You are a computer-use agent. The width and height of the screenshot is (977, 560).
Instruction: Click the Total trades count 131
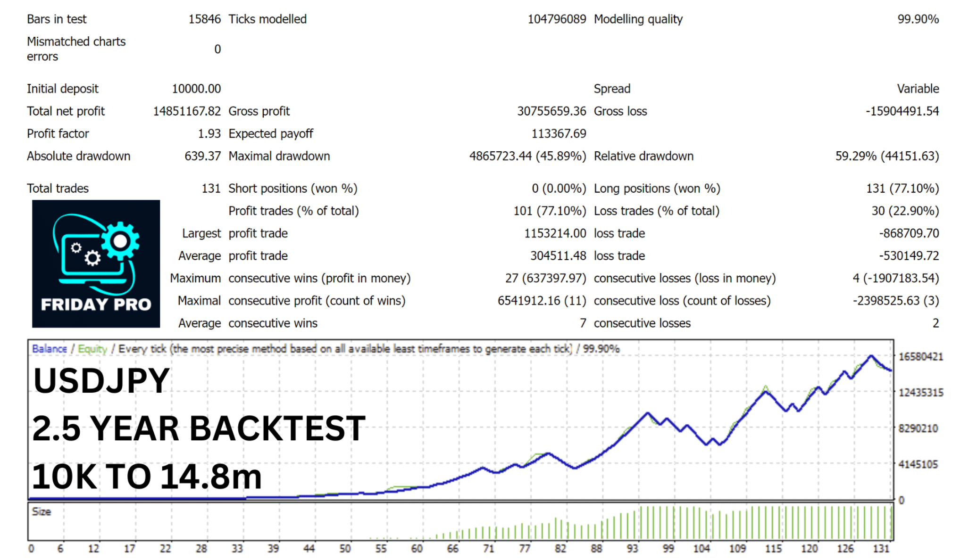(211, 189)
